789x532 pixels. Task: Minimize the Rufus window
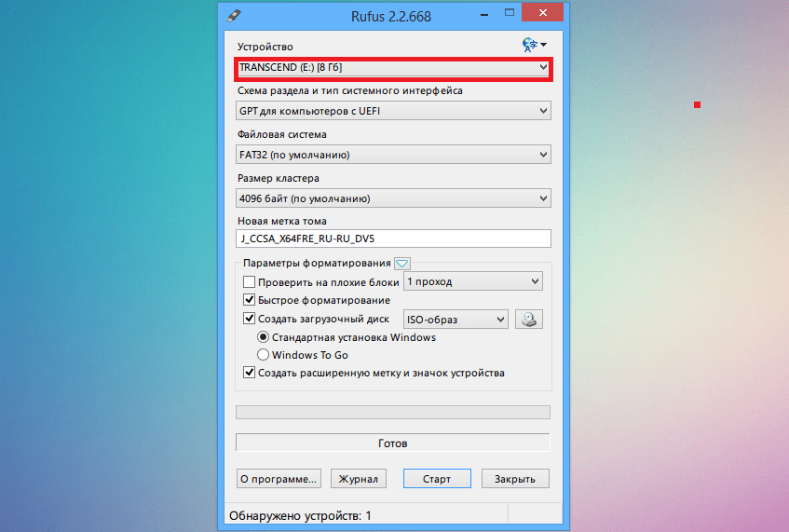coord(484,15)
